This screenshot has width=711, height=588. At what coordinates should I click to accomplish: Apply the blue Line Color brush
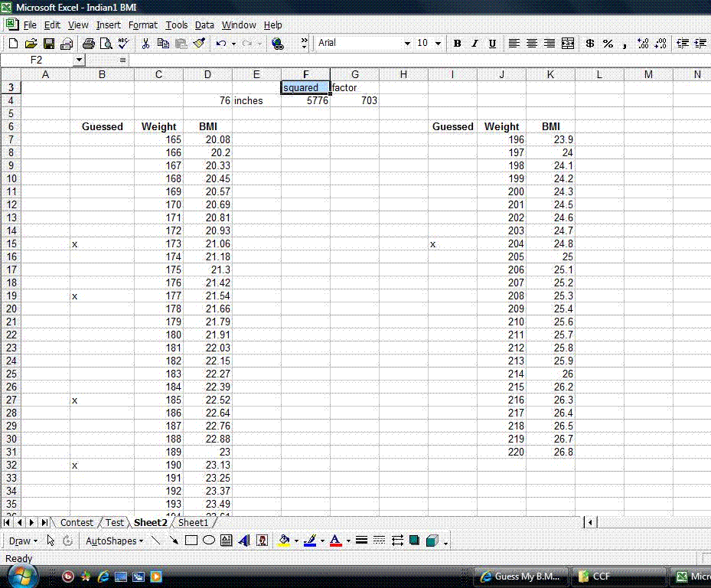tap(310, 541)
